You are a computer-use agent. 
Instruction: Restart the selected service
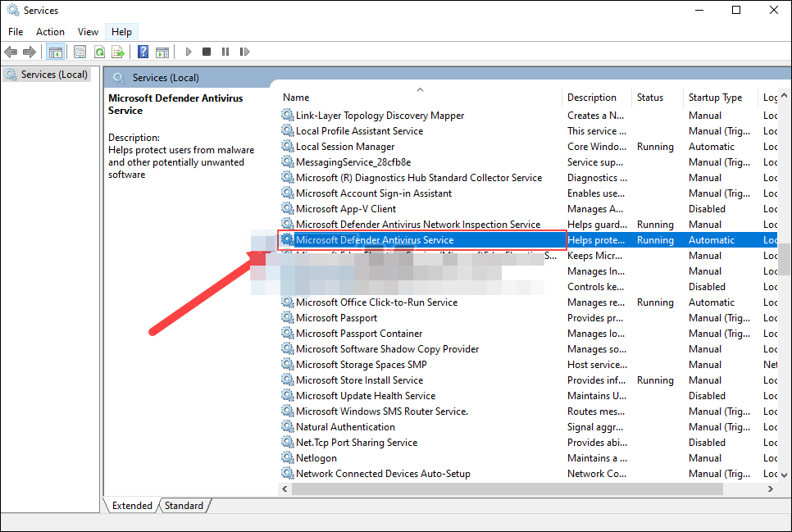(x=244, y=51)
